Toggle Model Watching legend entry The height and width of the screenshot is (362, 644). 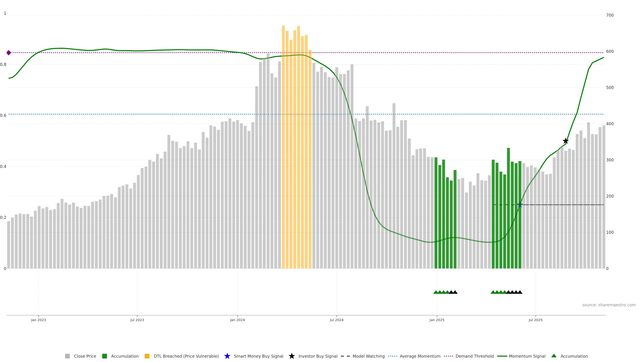coord(368,356)
